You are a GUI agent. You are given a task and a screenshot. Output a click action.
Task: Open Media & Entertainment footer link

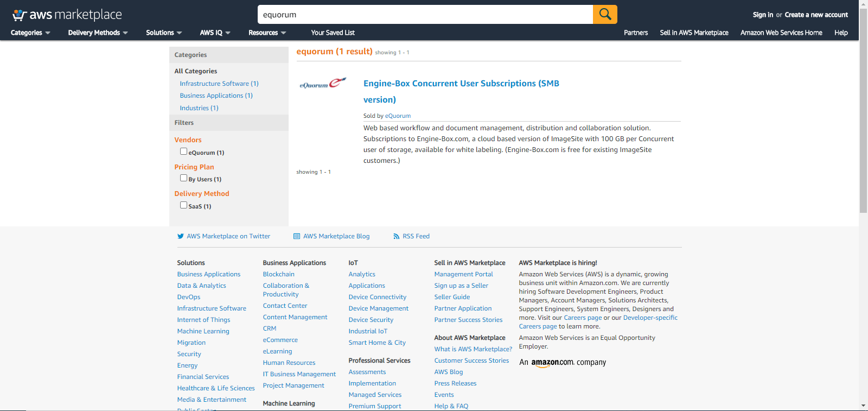pyautogui.click(x=212, y=400)
